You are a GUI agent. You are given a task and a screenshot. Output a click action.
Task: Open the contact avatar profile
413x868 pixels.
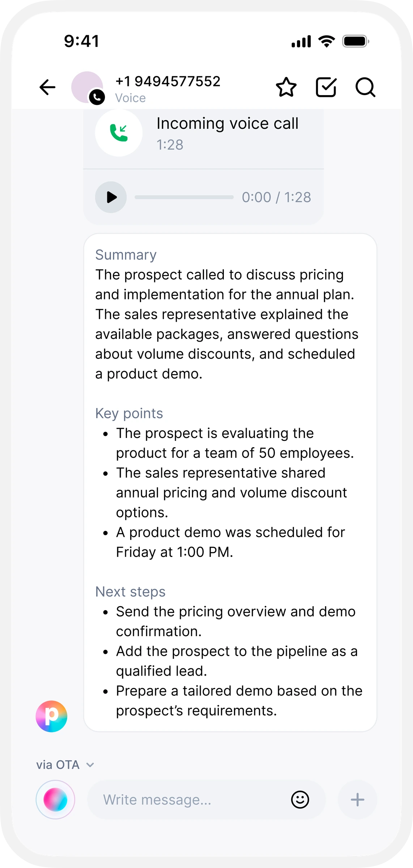(x=87, y=87)
